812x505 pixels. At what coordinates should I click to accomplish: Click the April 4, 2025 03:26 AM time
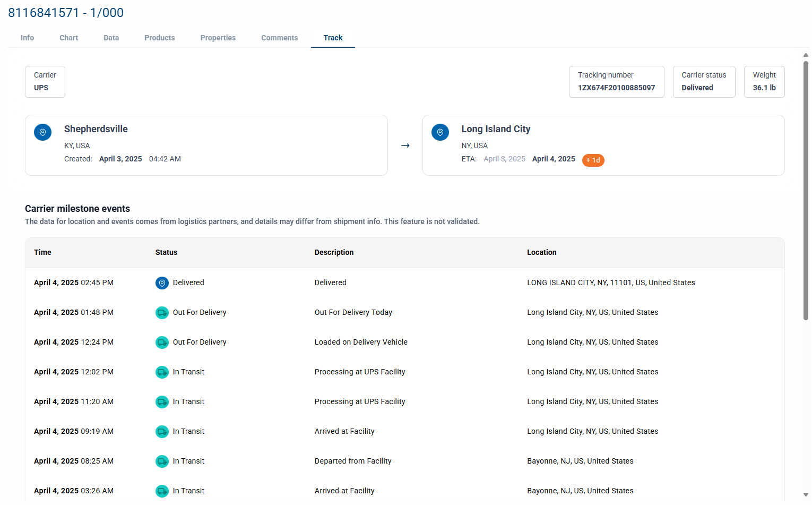pyautogui.click(x=74, y=491)
